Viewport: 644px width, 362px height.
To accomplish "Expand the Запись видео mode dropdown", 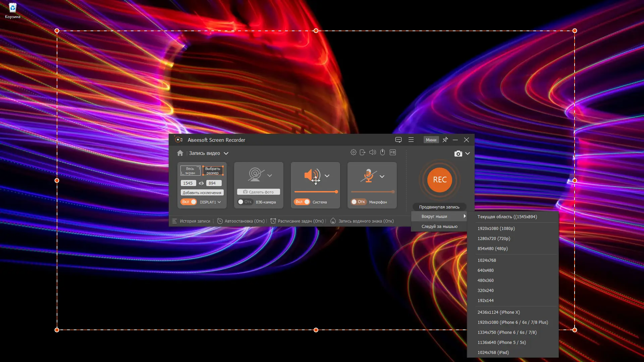I will pyautogui.click(x=226, y=154).
